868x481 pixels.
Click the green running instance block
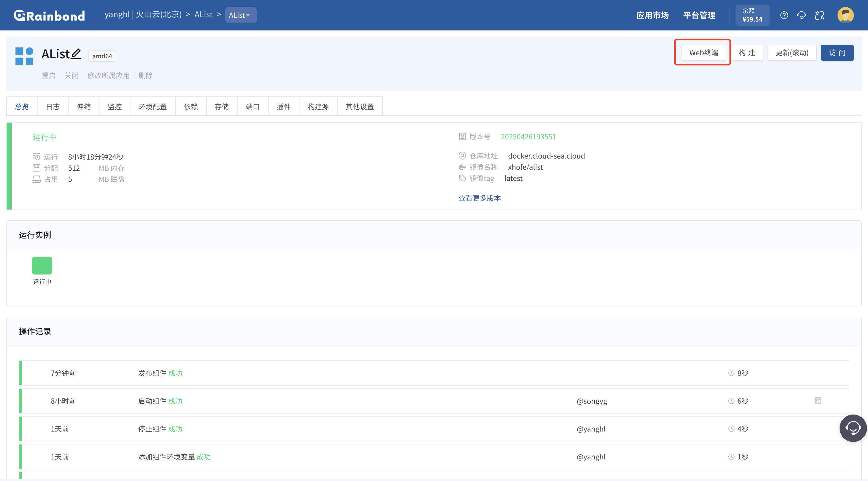(42, 265)
